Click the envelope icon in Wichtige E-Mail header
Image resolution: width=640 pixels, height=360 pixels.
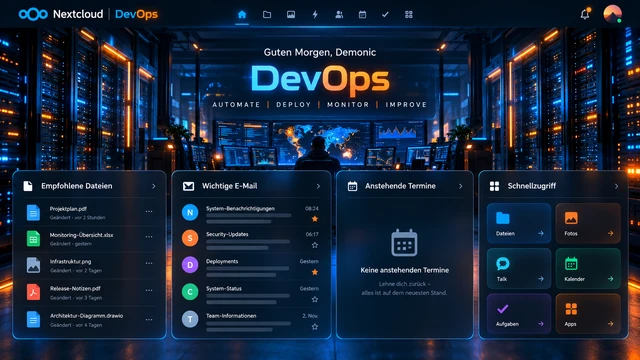(188, 186)
